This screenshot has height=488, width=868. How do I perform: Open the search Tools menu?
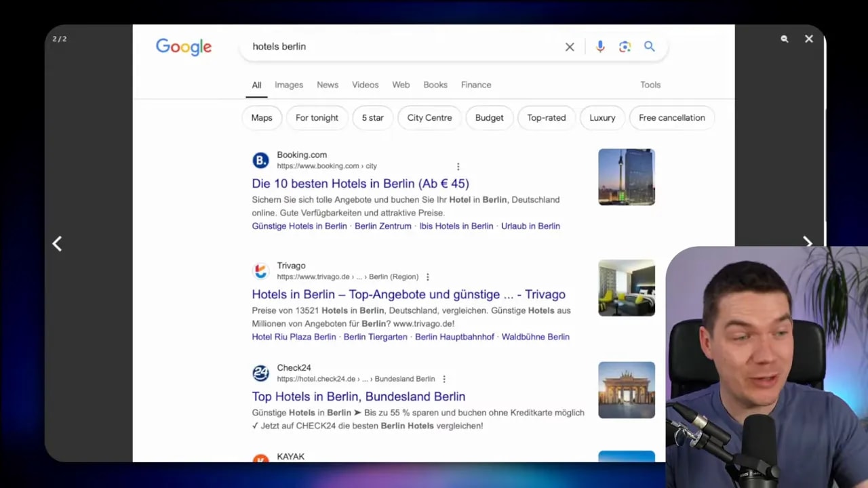[650, 85]
